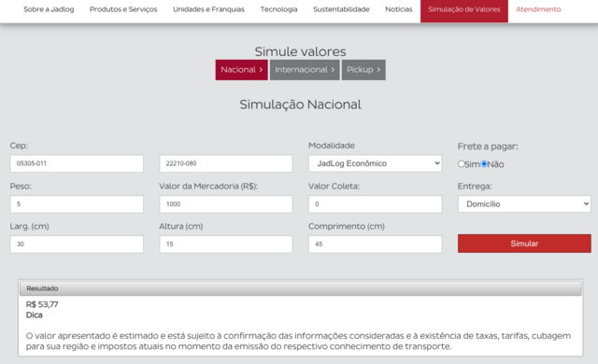Switch to Internacional simulation

pyautogui.click(x=305, y=70)
